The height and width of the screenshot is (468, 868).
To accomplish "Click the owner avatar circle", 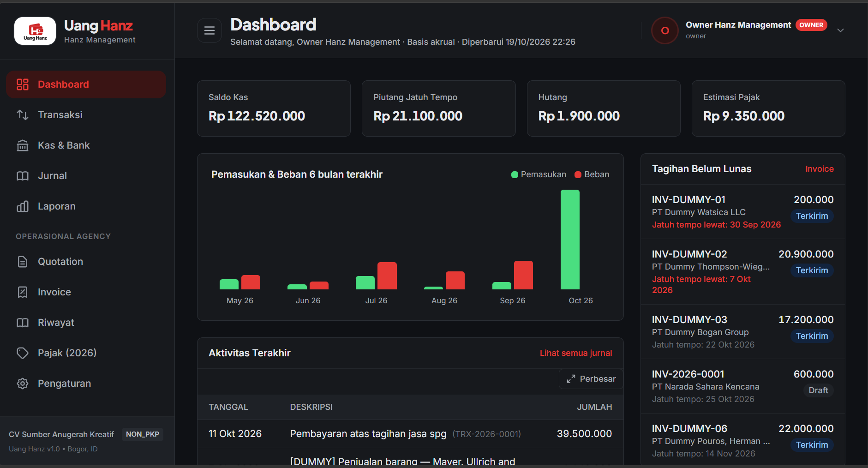I will point(664,30).
